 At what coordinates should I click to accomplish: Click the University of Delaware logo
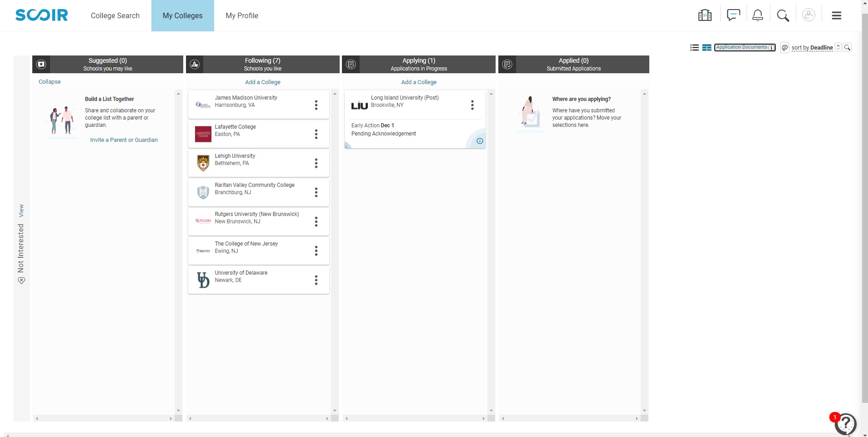pos(203,280)
